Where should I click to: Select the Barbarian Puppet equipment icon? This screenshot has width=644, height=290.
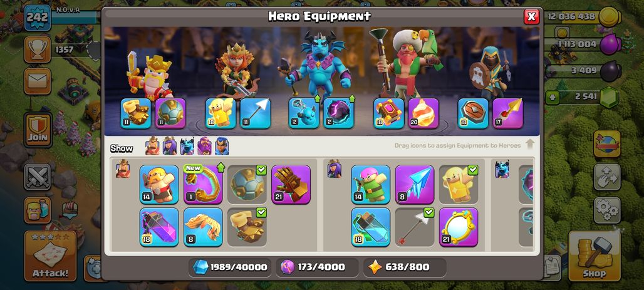pyautogui.click(x=159, y=184)
